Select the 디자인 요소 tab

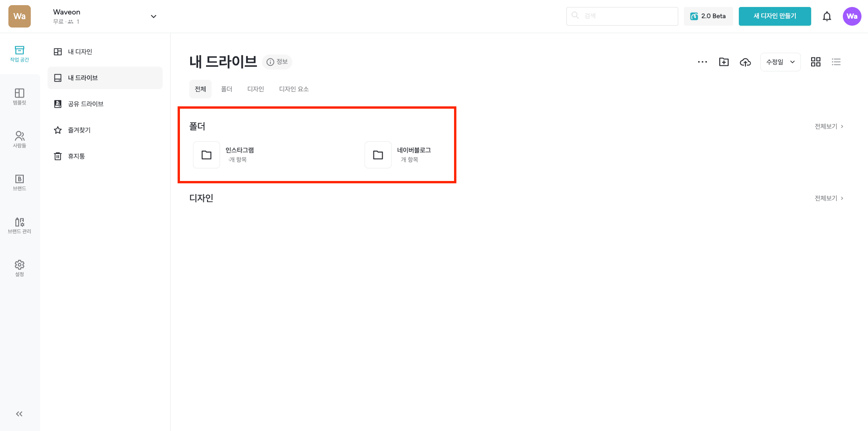[294, 89]
